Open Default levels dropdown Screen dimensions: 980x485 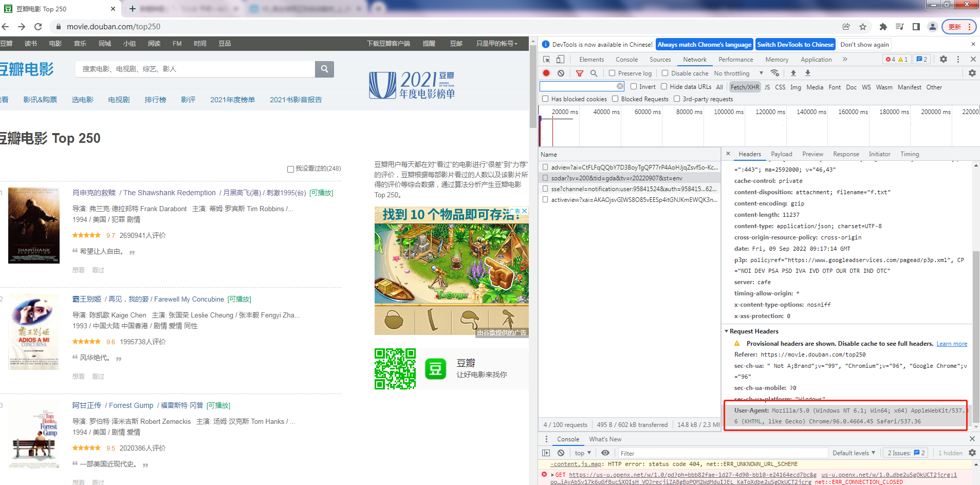[x=854, y=453]
